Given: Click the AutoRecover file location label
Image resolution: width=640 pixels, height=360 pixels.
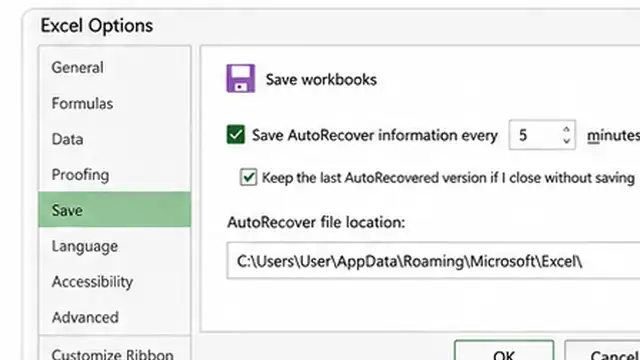Looking at the screenshot, I should point(316,222).
